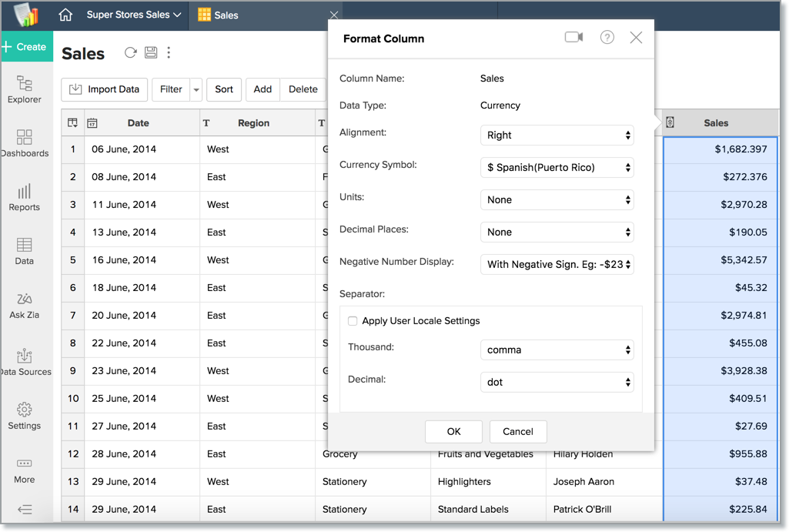789x532 pixels.
Task: Open Ask Zia assistant
Action: click(x=25, y=305)
